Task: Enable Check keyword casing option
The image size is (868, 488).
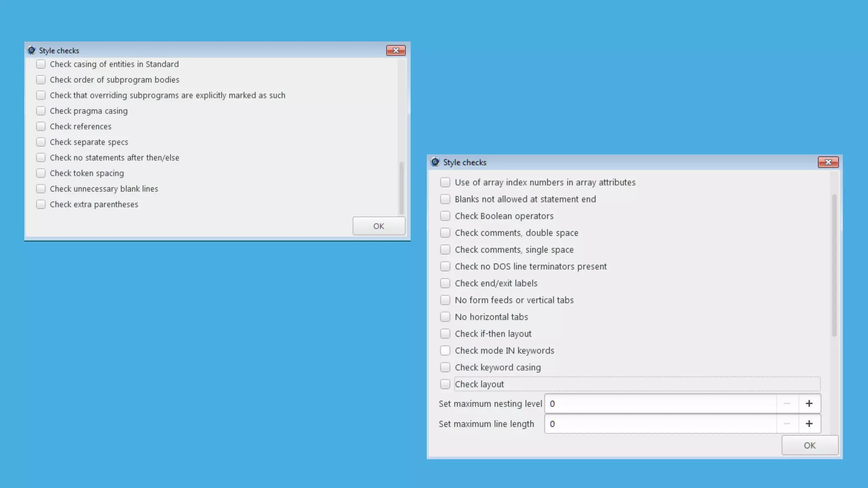Action: click(445, 367)
